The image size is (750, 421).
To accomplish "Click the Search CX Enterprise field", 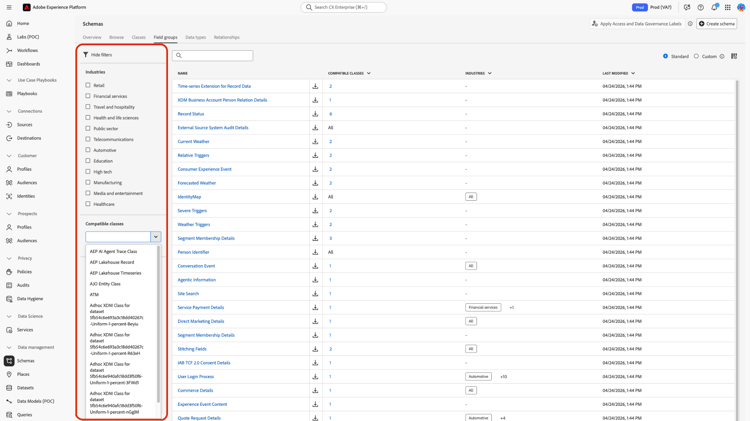I will click(x=343, y=7).
